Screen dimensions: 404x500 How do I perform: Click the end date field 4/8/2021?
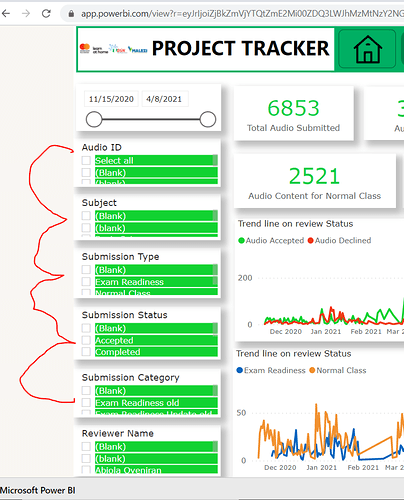click(165, 99)
